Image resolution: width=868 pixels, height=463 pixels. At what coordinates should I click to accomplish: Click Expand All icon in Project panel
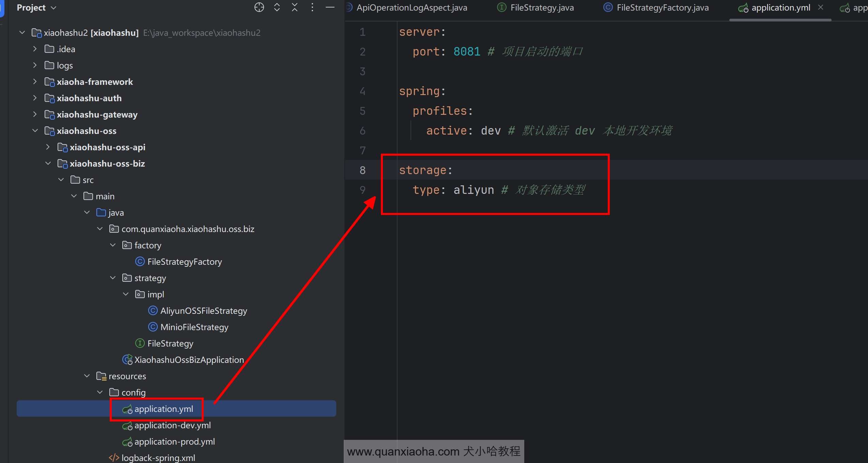[x=277, y=7]
